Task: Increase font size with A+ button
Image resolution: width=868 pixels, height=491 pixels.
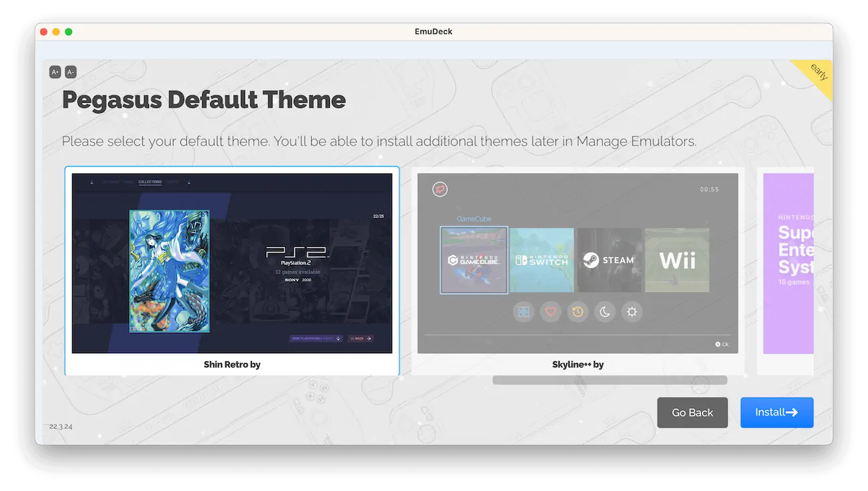Action: [55, 72]
